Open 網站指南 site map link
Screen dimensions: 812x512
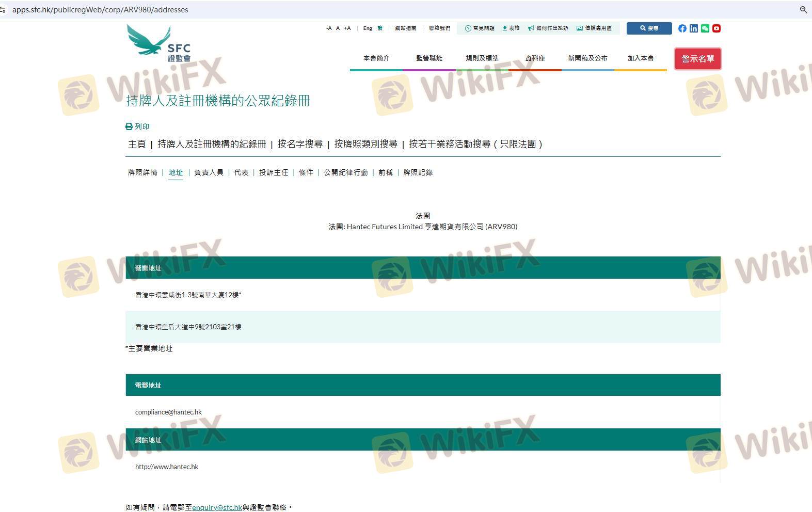[406, 28]
